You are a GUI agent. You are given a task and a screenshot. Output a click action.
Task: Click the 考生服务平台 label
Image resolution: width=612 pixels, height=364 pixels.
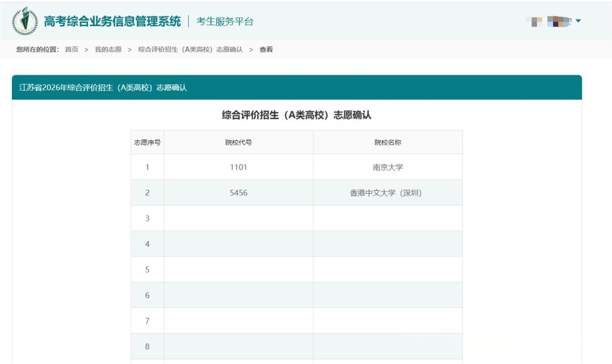(x=225, y=22)
